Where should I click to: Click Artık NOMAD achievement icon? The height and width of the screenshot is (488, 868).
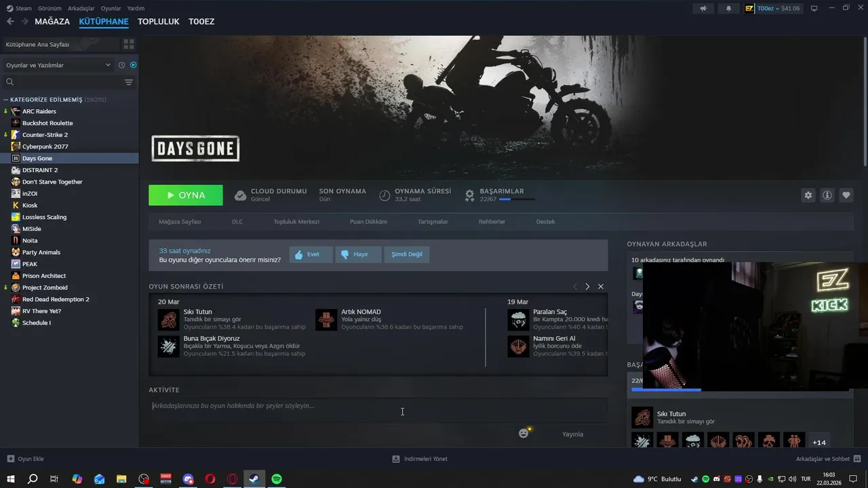[x=326, y=320]
